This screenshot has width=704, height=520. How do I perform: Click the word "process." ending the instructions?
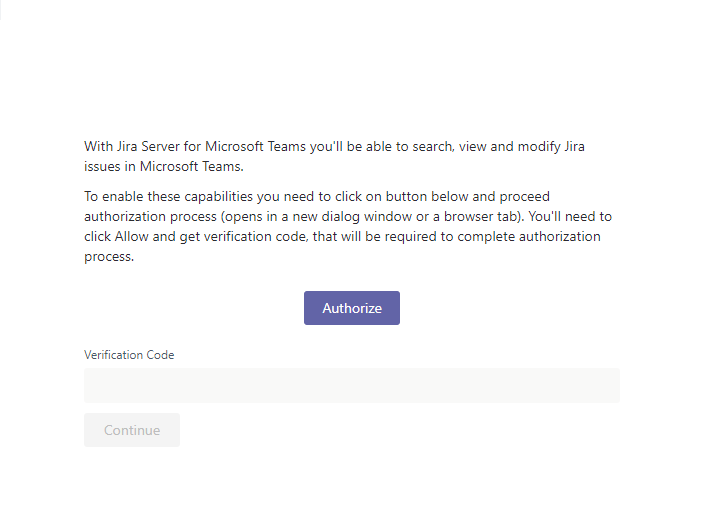[x=109, y=256]
